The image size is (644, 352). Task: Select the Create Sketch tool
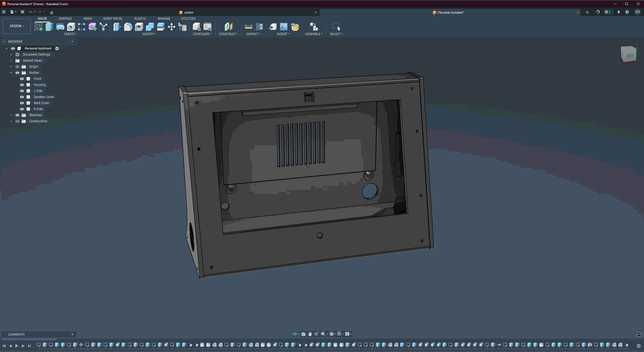[38, 27]
